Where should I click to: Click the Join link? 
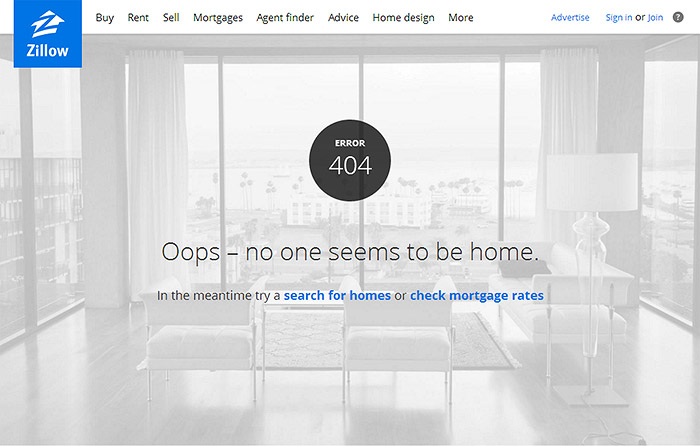[655, 17]
